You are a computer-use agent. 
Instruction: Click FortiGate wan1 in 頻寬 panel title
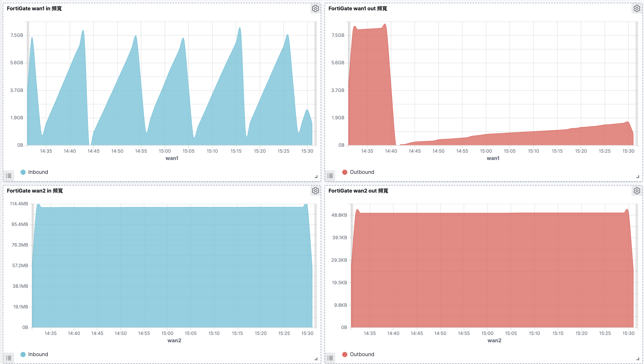point(34,9)
